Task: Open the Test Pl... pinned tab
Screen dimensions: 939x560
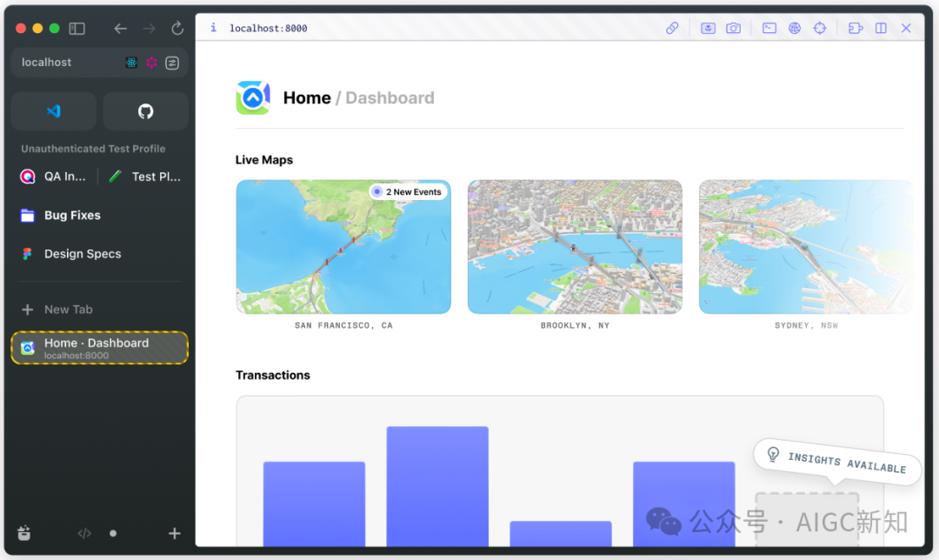Action: [144, 177]
